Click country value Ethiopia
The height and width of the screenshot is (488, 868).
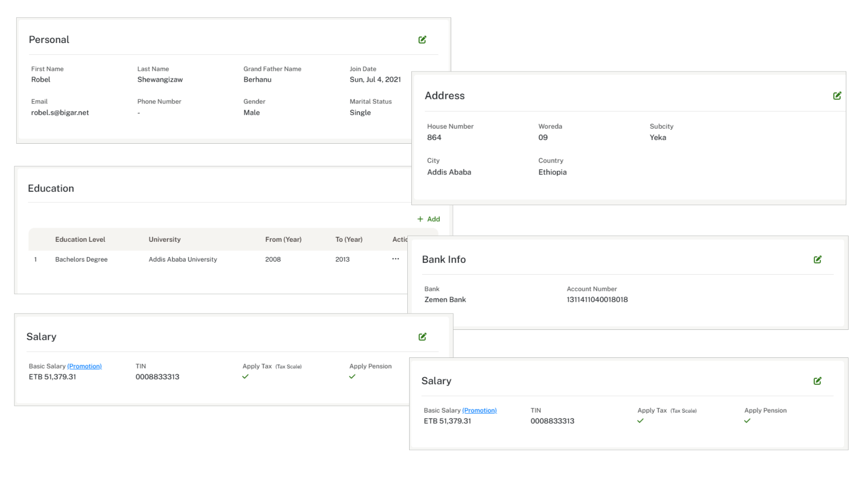552,172
